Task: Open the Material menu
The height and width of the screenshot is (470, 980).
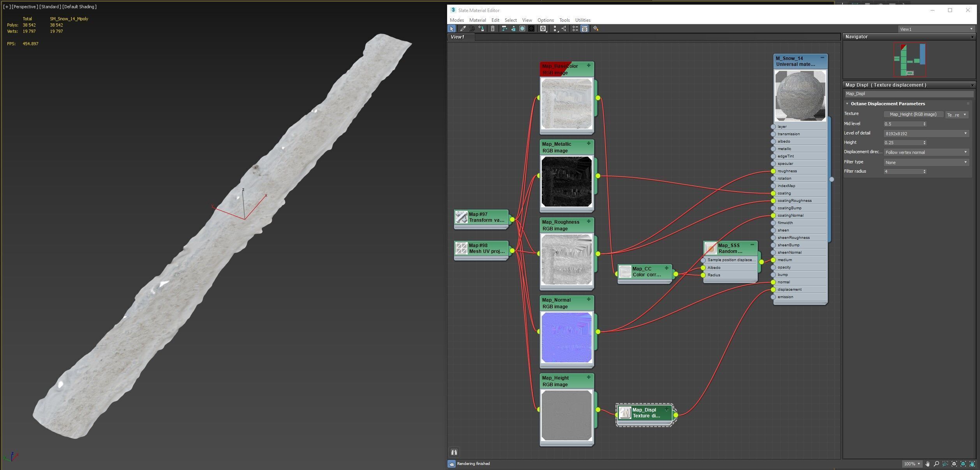Action: [x=477, y=20]
